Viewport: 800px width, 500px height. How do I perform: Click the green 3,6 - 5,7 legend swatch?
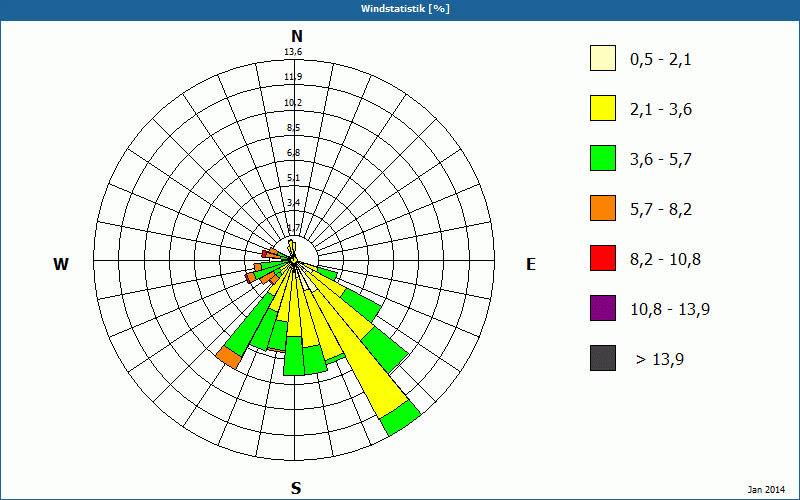coord(603,158)
